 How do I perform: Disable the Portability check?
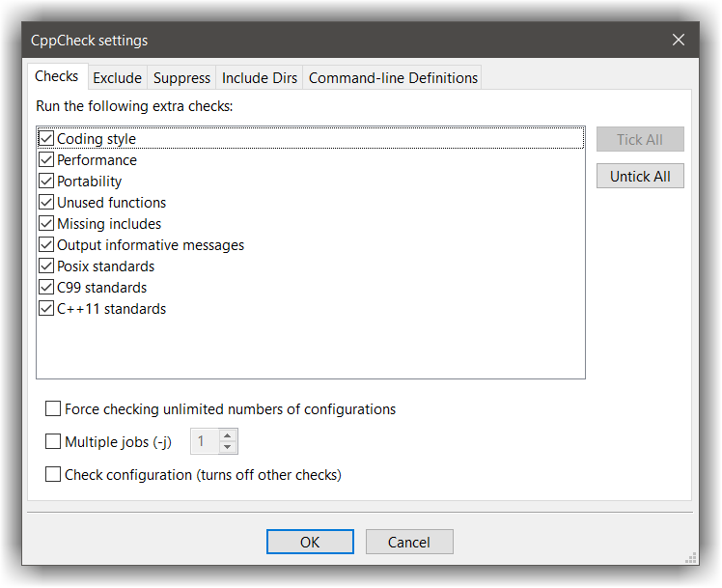46,182
